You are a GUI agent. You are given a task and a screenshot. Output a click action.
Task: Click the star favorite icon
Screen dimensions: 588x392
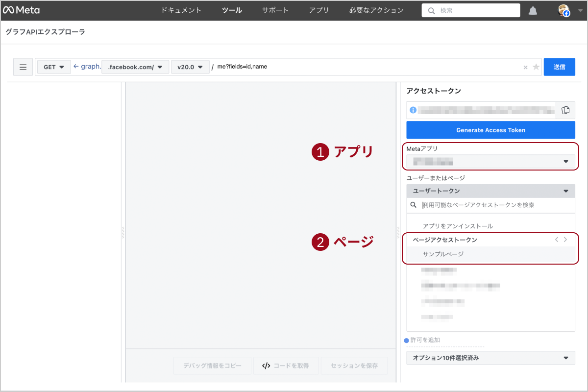pos(536,67)
